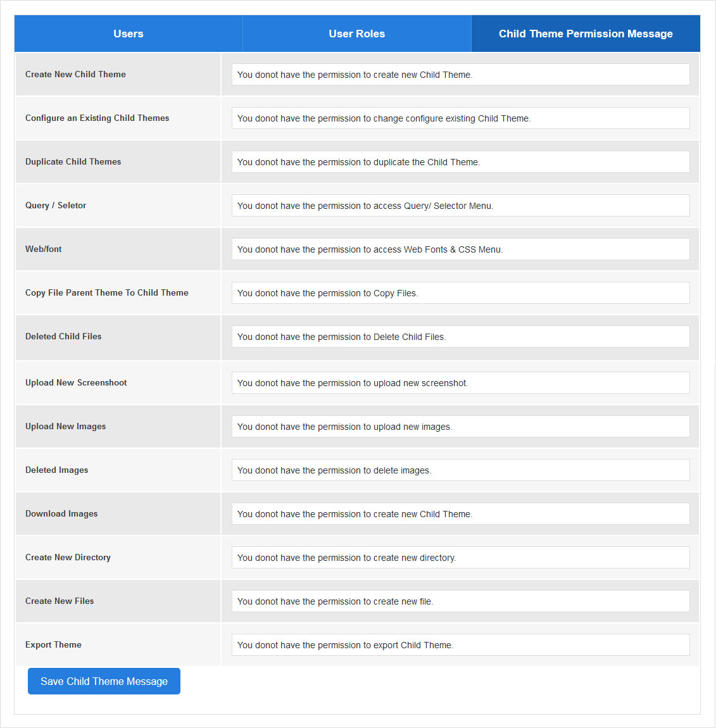Click the Download Images message field

[460, 514]
